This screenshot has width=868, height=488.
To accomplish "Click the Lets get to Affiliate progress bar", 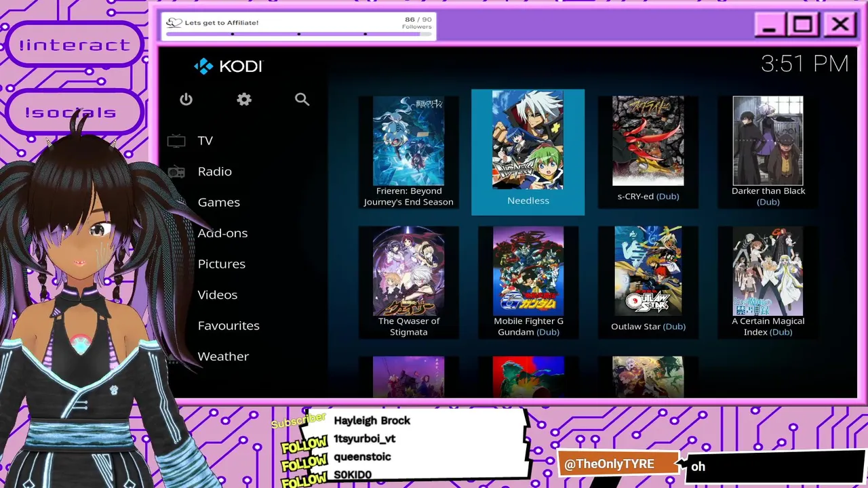I will tap(299, 34).
